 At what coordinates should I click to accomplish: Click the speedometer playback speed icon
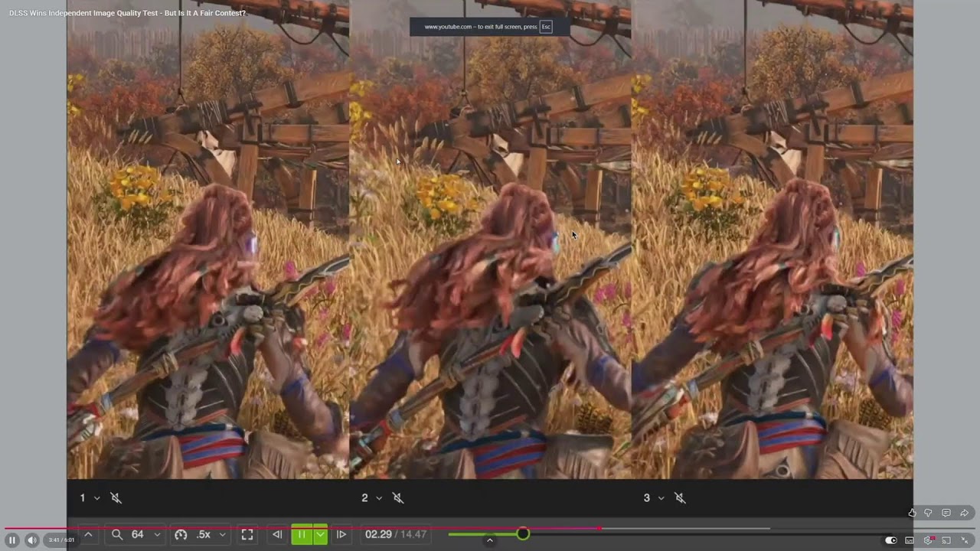181,534
